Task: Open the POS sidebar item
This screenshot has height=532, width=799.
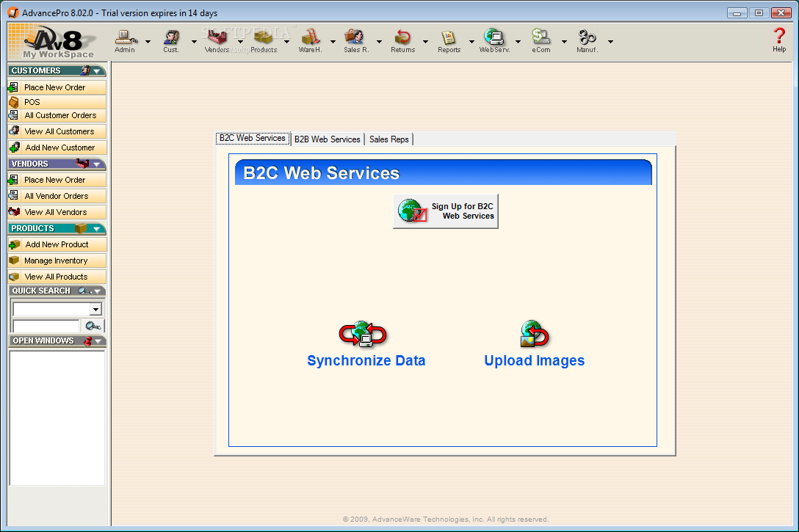Action: (x=57, y=102)
